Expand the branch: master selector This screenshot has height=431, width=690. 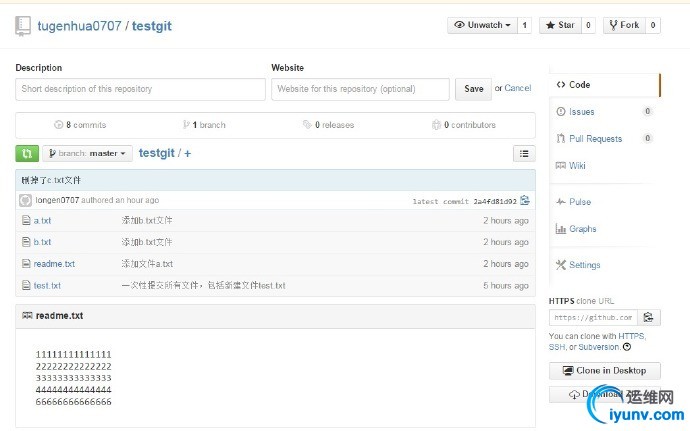pyautogui.click(x=87, y=153)
